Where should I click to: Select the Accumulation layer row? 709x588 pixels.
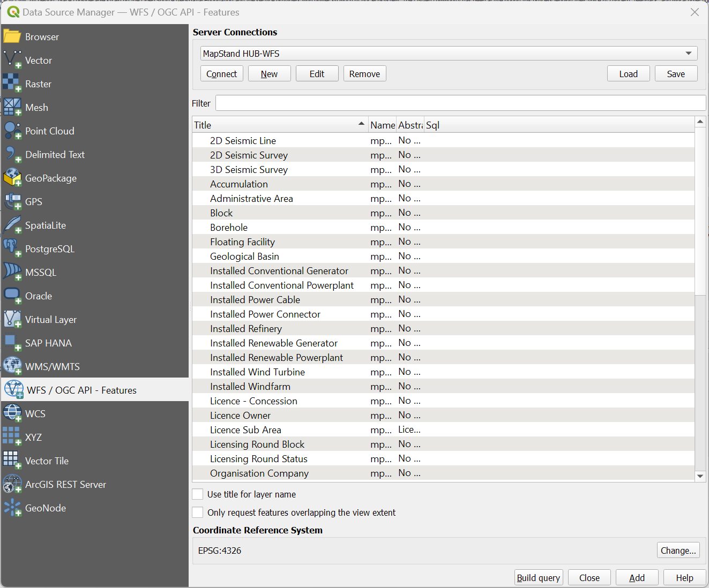443,184
